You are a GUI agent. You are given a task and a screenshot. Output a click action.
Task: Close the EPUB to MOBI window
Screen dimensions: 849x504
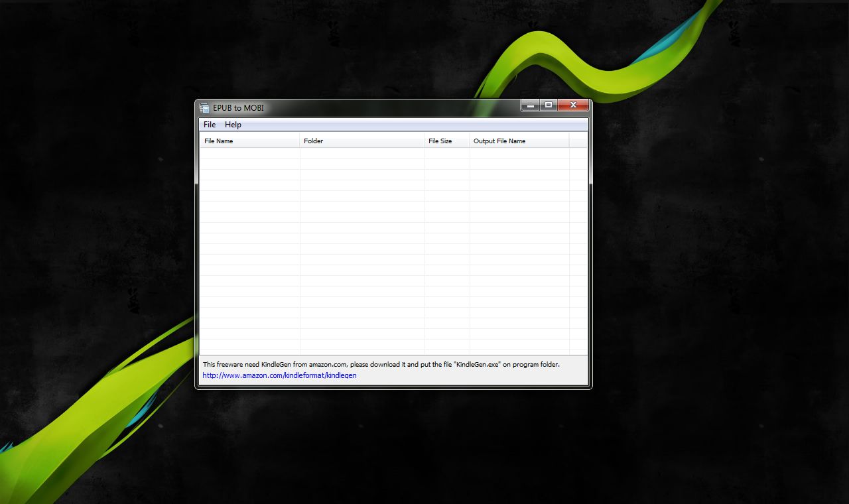[573, 105]
